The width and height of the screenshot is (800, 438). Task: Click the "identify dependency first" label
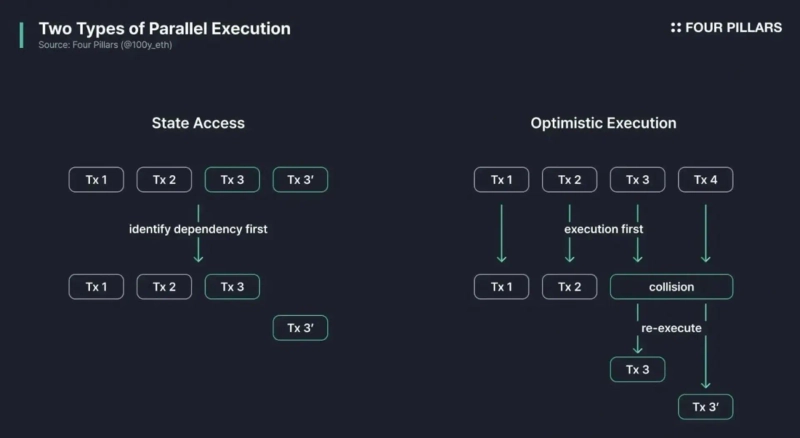(198, 229)
